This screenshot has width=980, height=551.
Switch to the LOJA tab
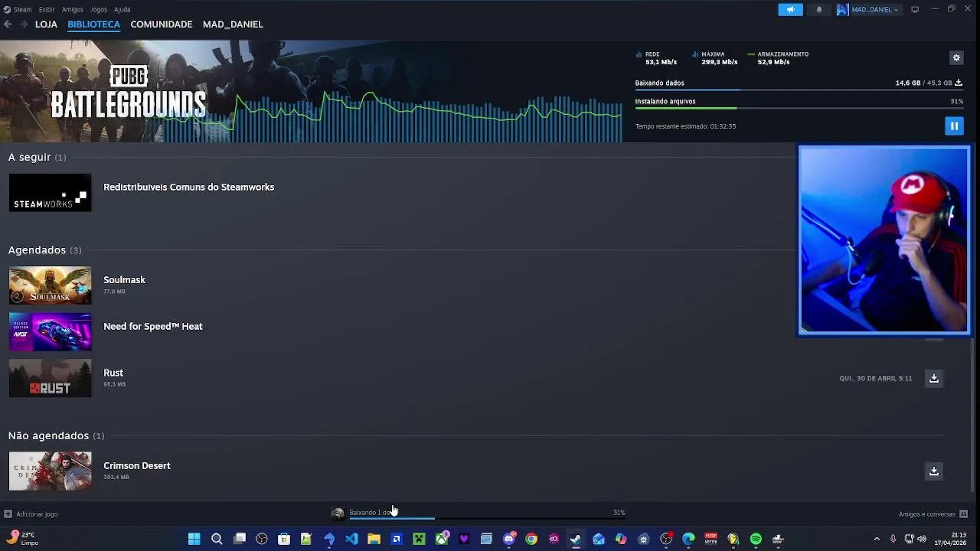pyautogui.click(x=46, y=24)
